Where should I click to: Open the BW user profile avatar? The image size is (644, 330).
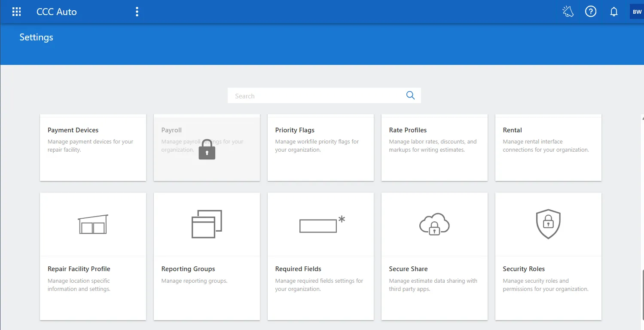(x=637, y=12)
